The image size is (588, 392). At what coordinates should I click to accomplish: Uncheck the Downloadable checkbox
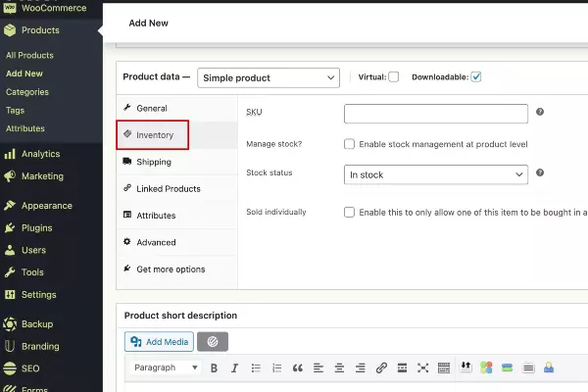pyautogui.click(x=476, y=77)
